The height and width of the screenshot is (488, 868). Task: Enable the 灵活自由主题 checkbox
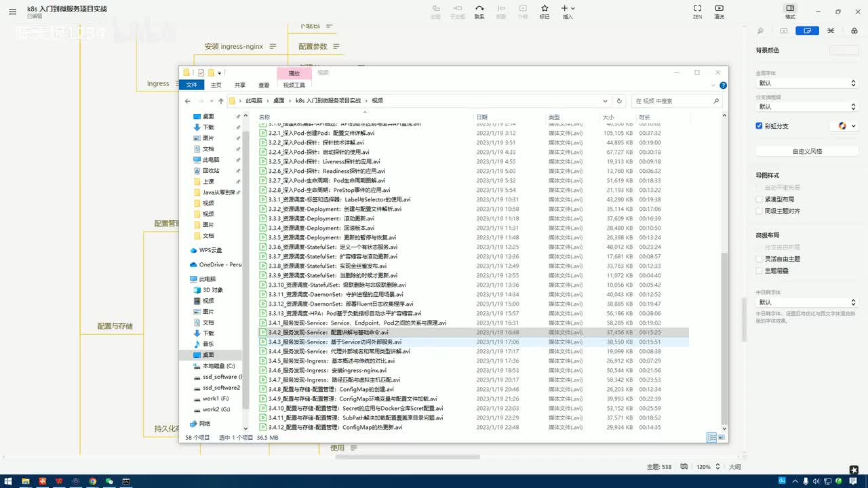pyautogui.click(x=759, y=259)
